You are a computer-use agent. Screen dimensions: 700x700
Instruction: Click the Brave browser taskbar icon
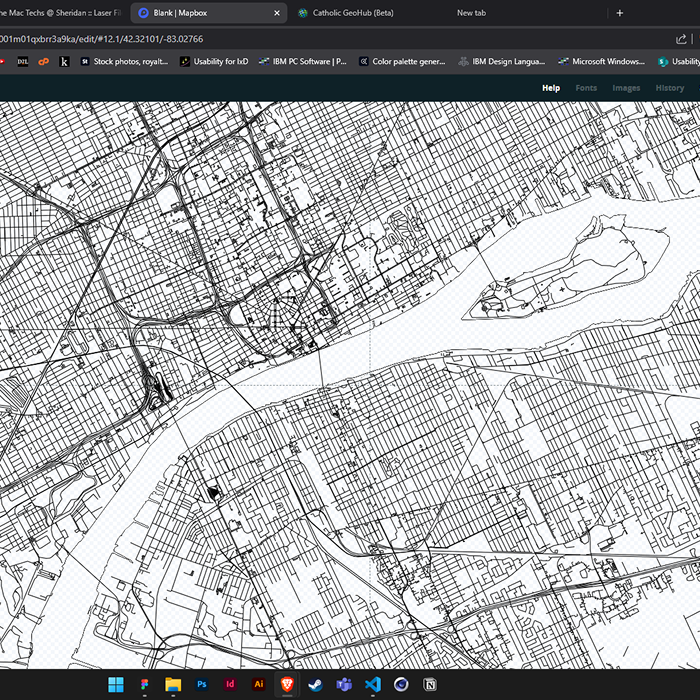[287, 684]
